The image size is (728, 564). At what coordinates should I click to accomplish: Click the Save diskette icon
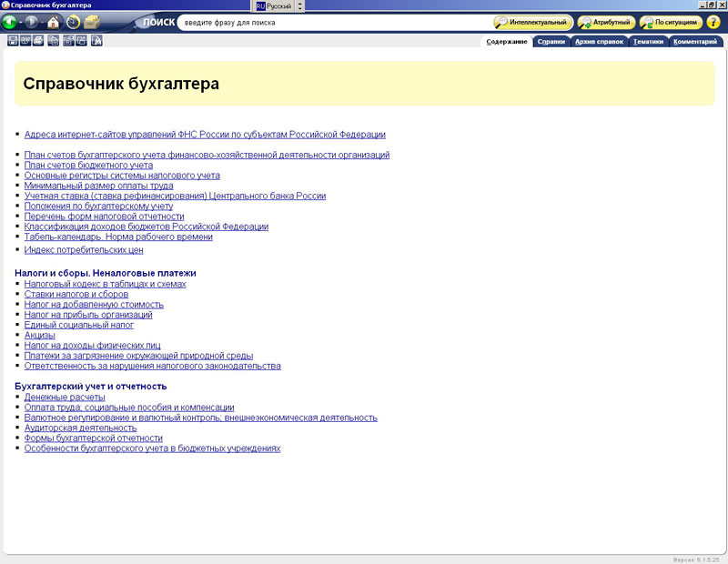(x=12, y=40)
